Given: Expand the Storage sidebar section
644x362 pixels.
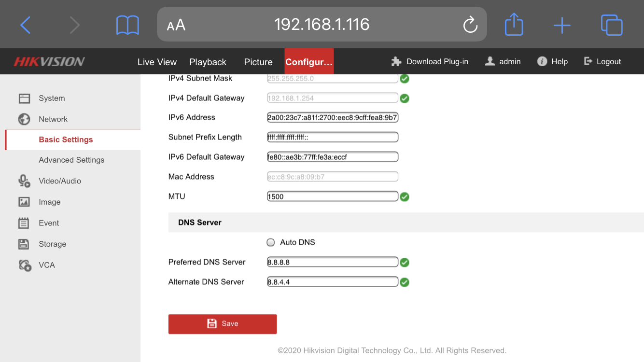Looking at the screenshot, I should [x=52, y=244].
